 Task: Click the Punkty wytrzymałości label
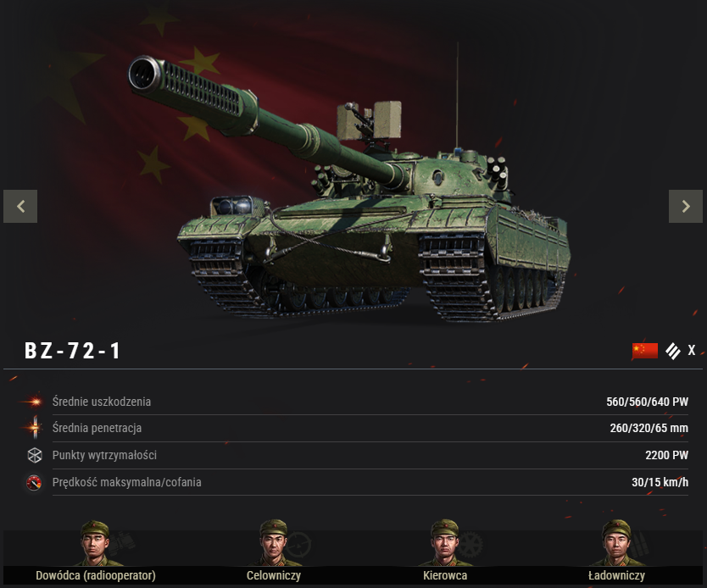point(104,455)
